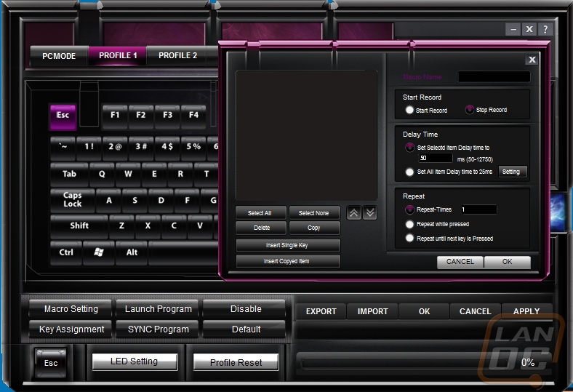The height and width of the screenshot is (392, 573).
Task: Click the delay time ms input field
Action: pyautogui.click(x=436, y=159)
